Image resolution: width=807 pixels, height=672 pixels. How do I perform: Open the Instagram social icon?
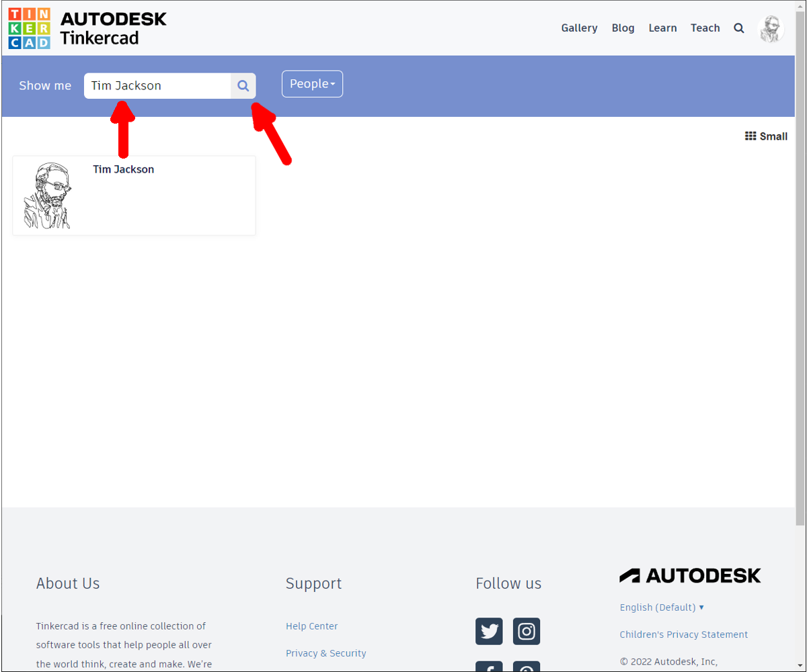click(527, 632)
